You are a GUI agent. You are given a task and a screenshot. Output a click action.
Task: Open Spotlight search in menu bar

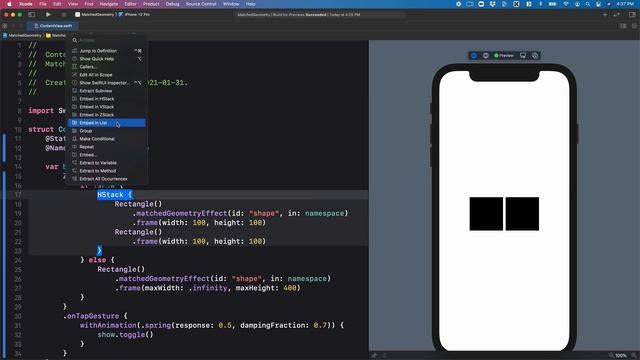[588, 4]
